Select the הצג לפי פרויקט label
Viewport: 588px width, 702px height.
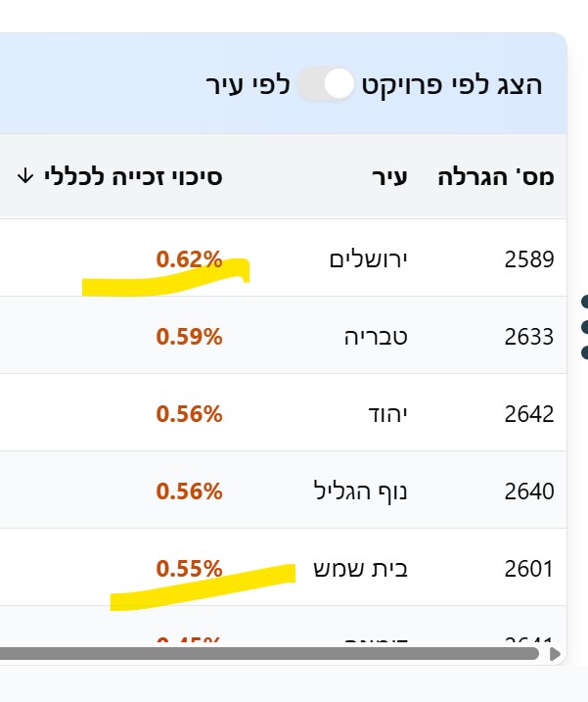pyautogui.click(x=453, y=84)
